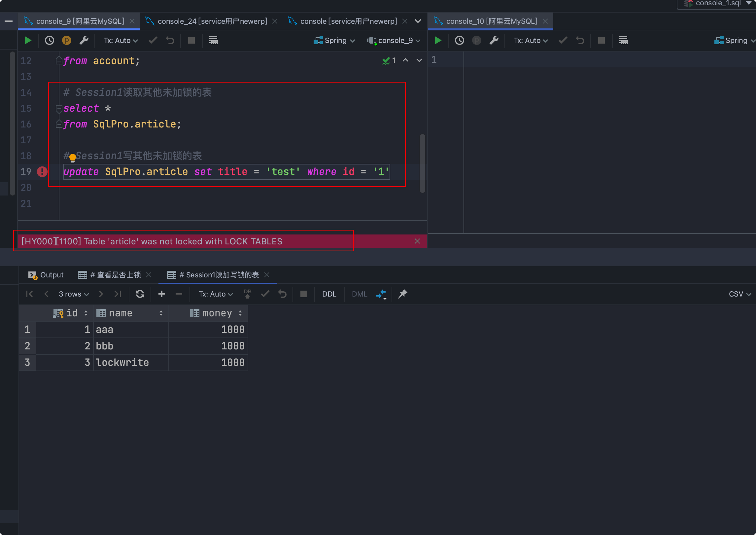Viewport: 756px width, 535px height.
Task: Run the query in console_9
Action: click(x=28, y=41)
